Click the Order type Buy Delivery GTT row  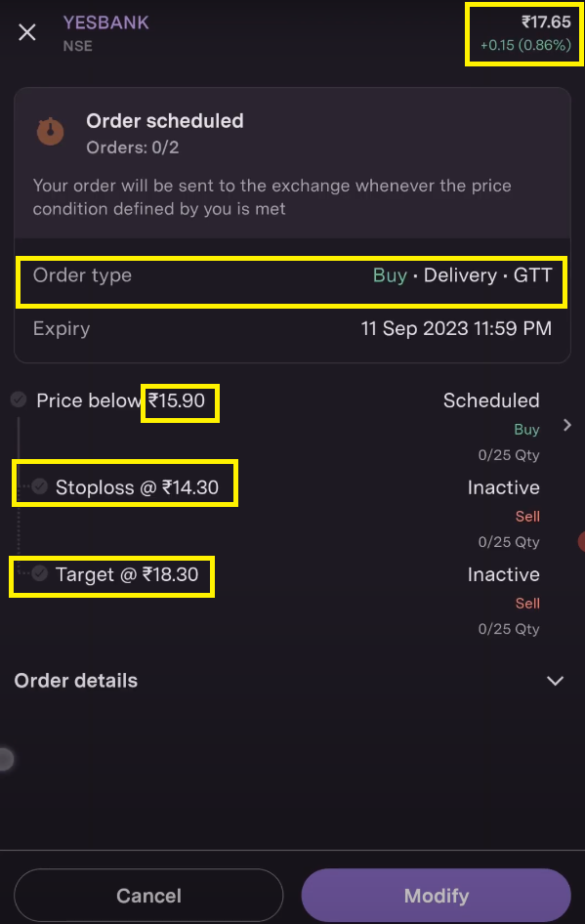292,275
